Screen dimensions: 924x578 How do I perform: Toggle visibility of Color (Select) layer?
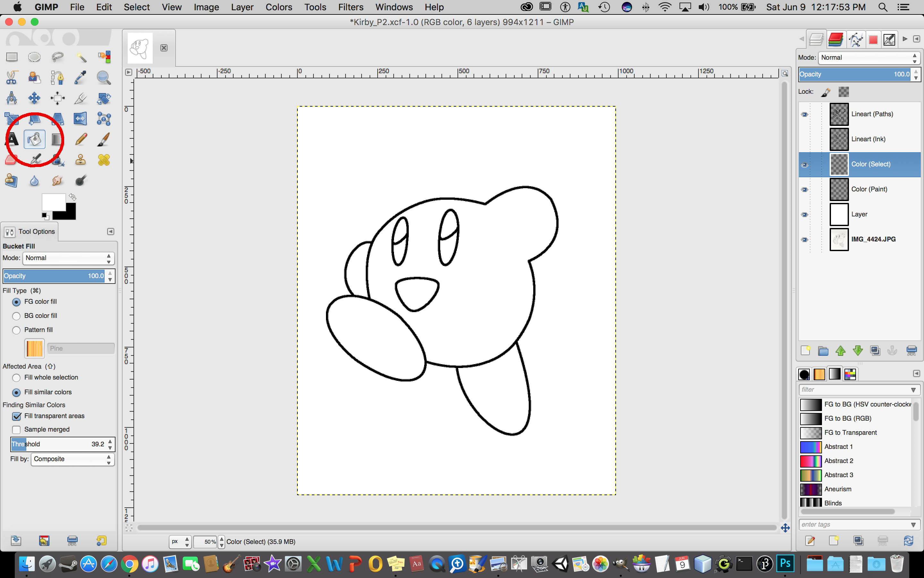point(805,165)
